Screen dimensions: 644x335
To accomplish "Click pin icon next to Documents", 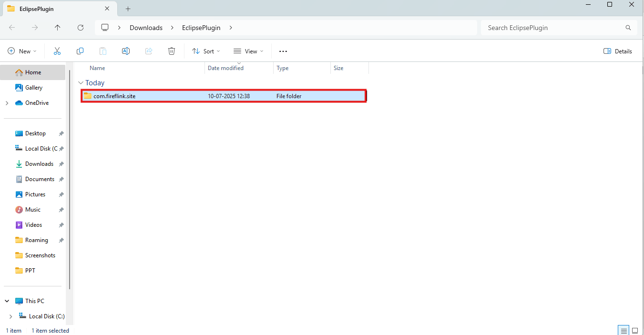I will point(61,179).
